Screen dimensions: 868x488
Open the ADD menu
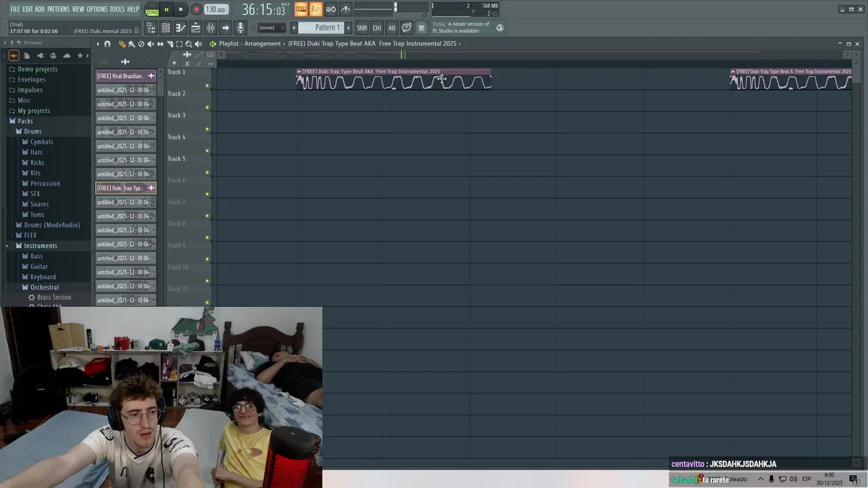pos(40,9)
